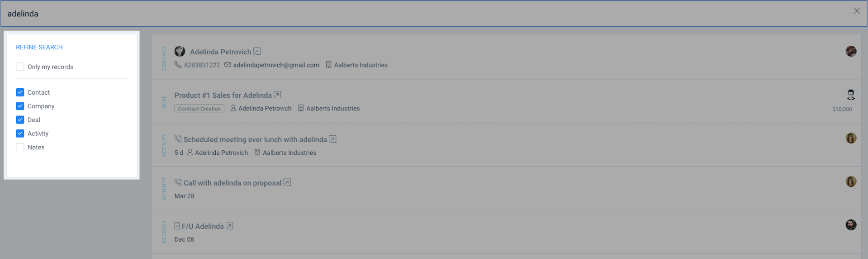Open F/U Adelinda external link icon
The image size is (868, 259).
(230, 226)
